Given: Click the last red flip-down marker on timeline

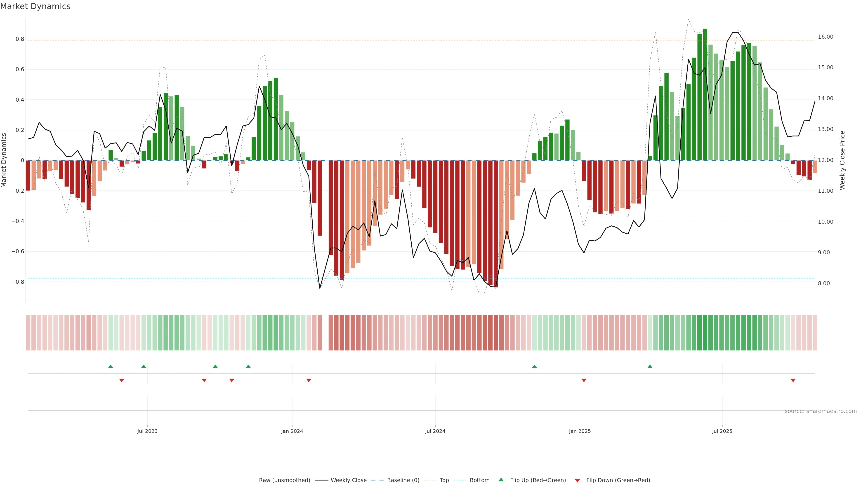Looking at the screenshot, I should tap(793, 380).
